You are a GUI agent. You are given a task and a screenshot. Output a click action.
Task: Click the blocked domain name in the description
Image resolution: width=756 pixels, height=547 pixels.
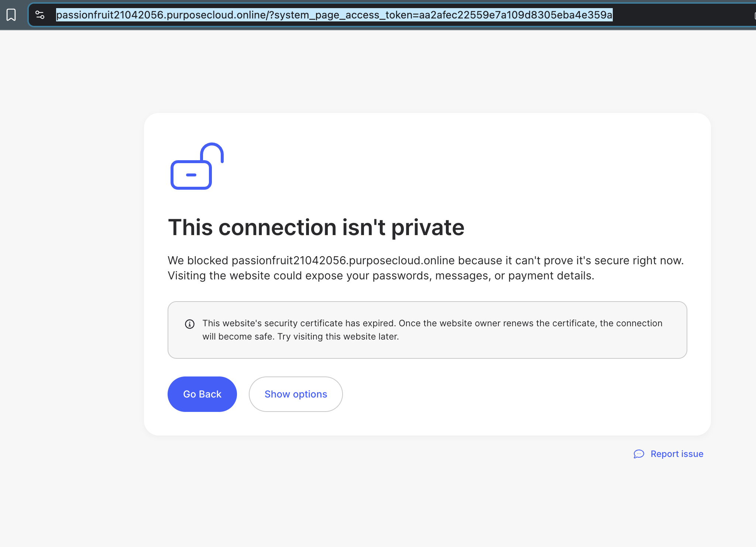(x=343, y=261)
